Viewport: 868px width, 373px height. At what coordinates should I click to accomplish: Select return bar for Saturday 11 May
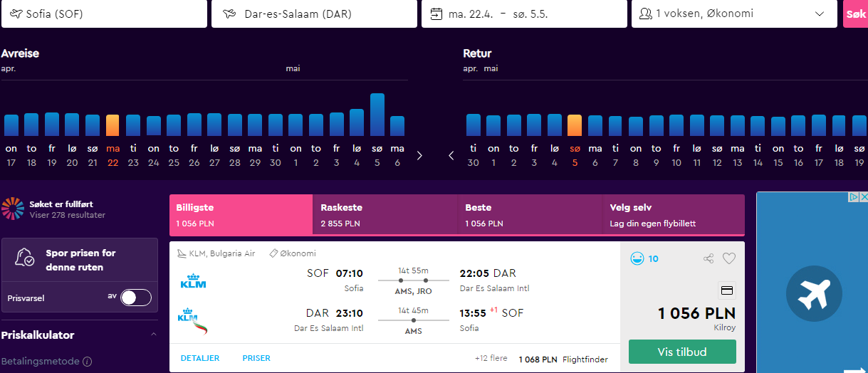click(696, 125)
